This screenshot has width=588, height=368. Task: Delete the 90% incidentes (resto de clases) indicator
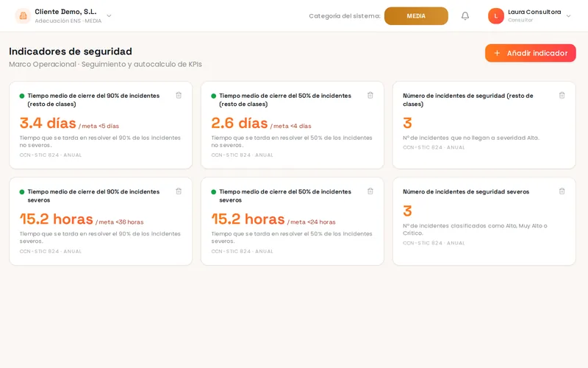pos(179,96)
